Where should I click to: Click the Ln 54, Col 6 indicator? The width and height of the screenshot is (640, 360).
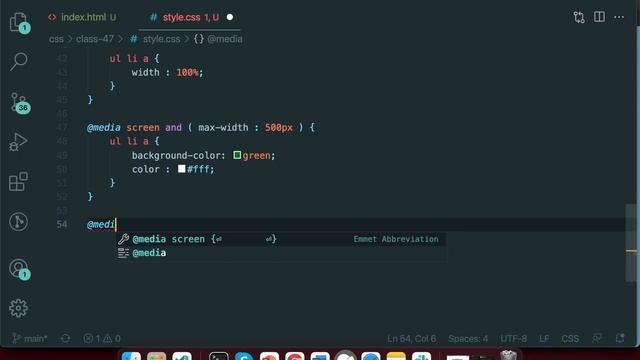pyautogui.click(x=411, y=339)
